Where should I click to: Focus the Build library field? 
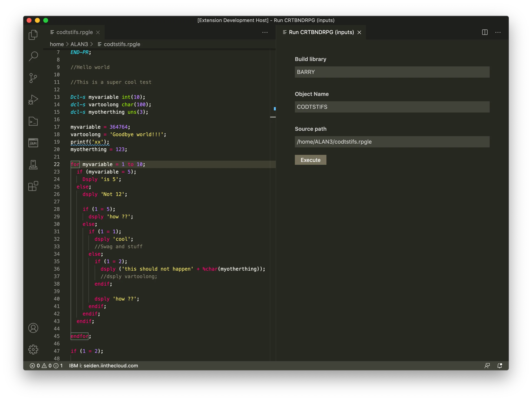pyautogui.click(x=392, y=72)
